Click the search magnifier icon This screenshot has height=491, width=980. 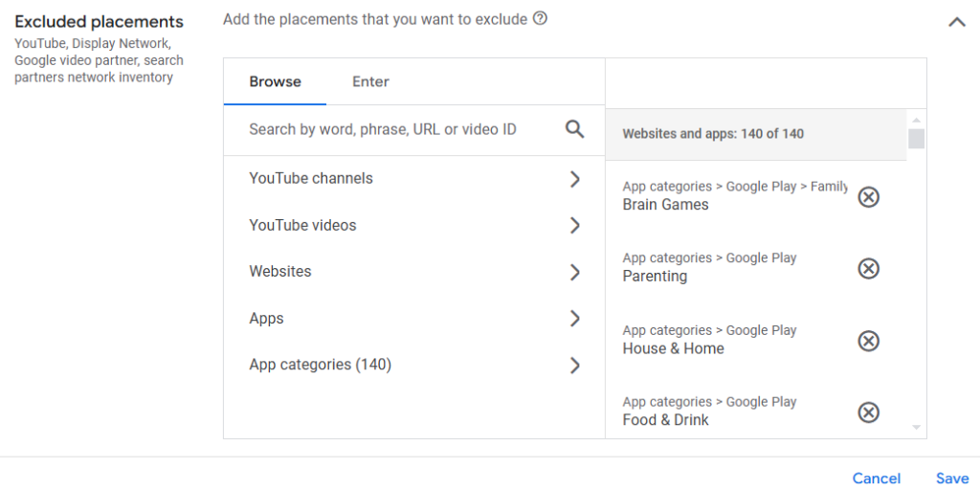574,129
